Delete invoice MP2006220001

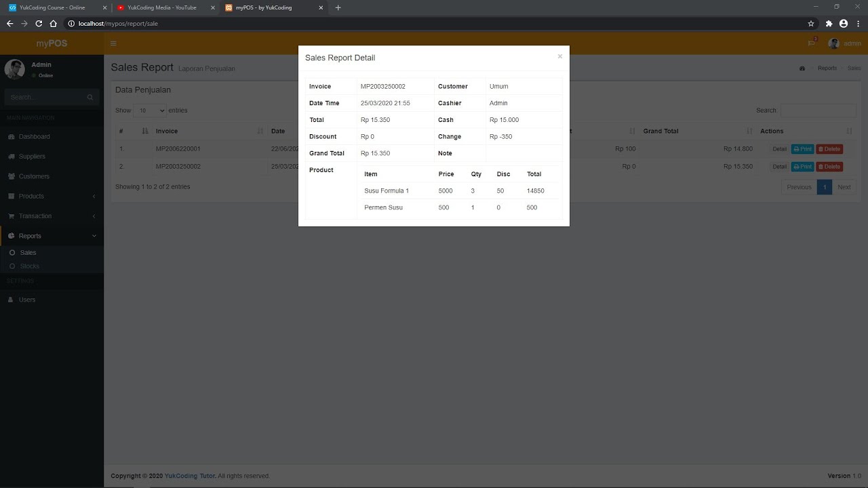pos(829,149)
